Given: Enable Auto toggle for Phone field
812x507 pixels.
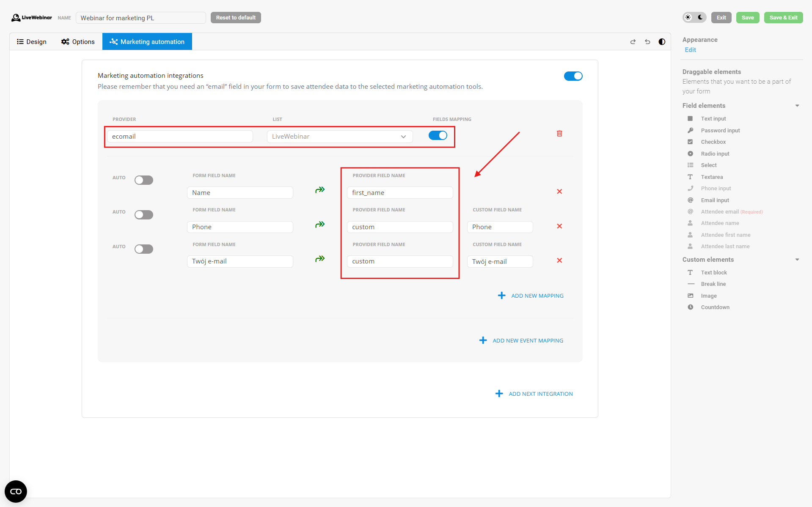Looking at the screenshot, I should click(144, 215).
